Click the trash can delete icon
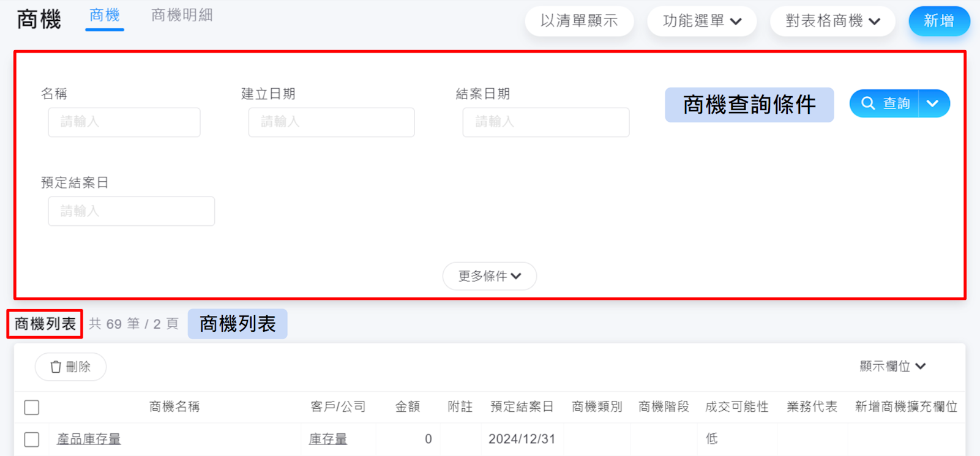The width and height of the screenshot is (980, 456). 56,367
